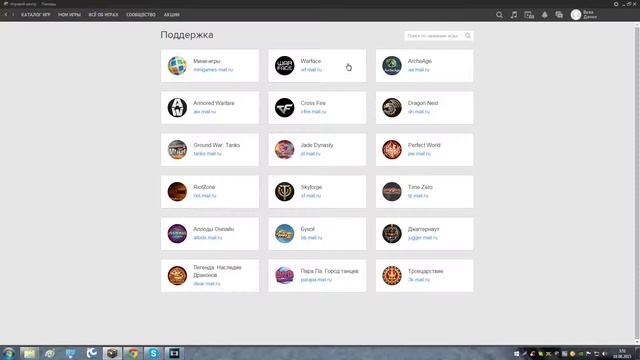Viewport: 640px width, 360px height.
Task: Open the ВСЁ ОБ ИГРАХ menu
Action: tap(103, 15)
